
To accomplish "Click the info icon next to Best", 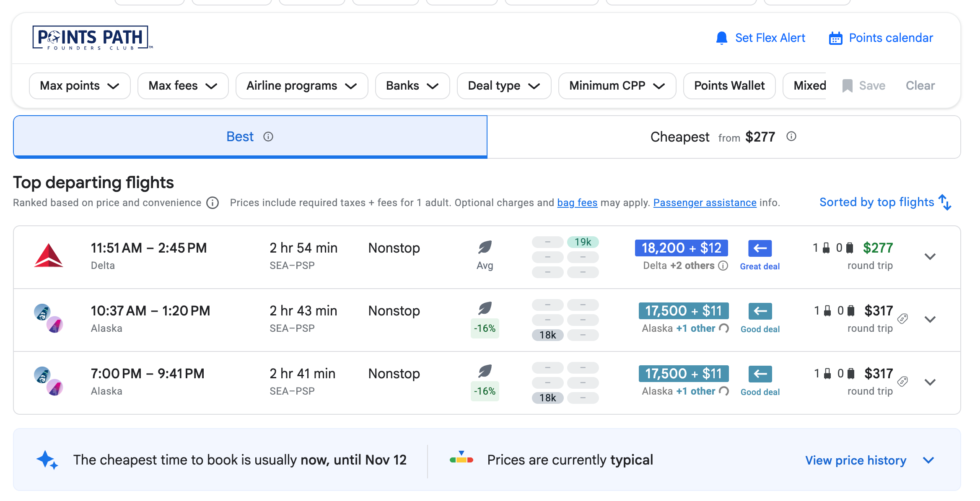I will [268, 137].
